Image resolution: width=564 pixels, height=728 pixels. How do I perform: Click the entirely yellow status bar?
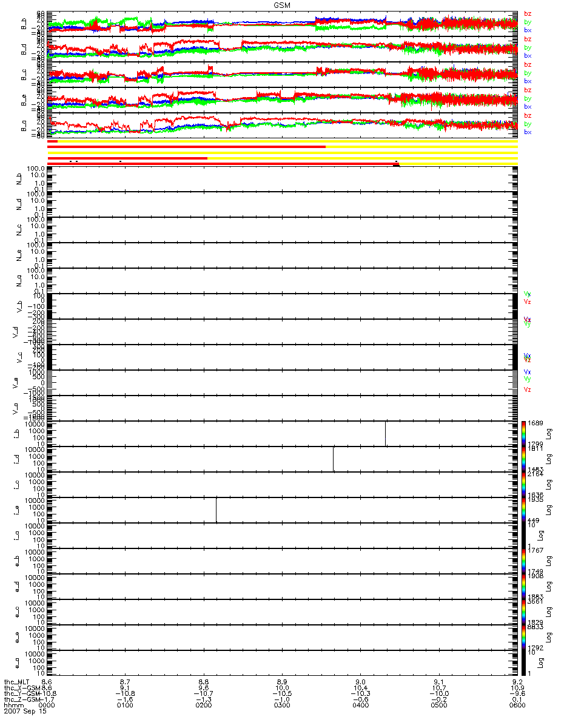(282, 152)
